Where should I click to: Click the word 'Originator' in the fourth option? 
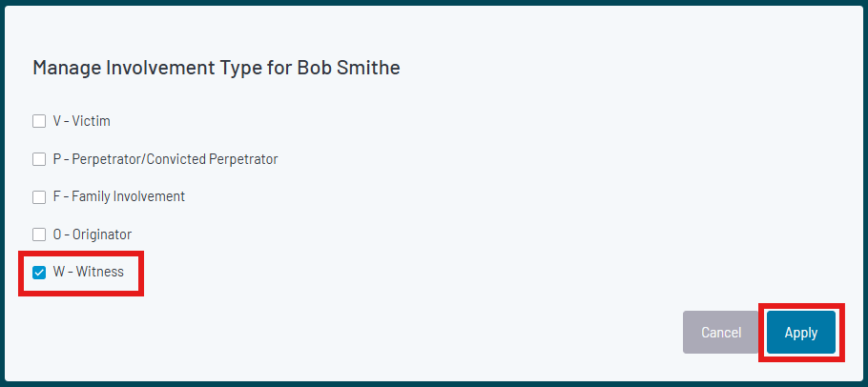click(x=102, y=234)
